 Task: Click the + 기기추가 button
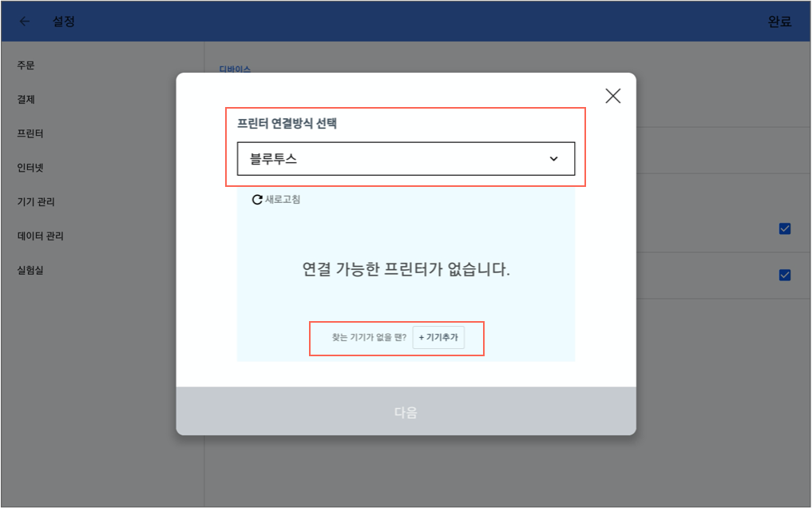coord(438,337)
